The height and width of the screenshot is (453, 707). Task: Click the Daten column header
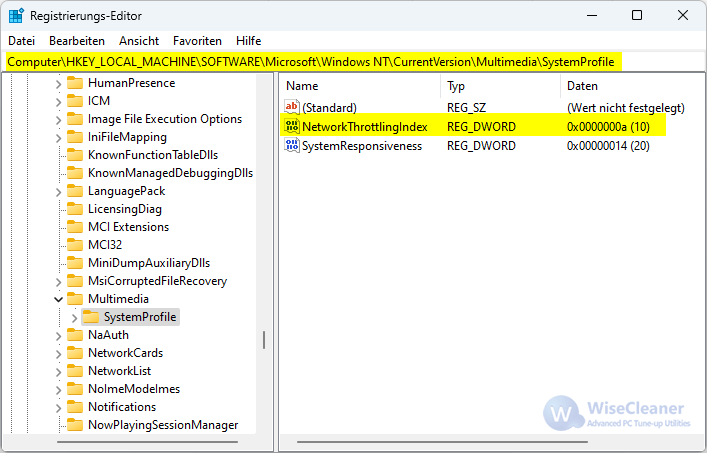632,86
